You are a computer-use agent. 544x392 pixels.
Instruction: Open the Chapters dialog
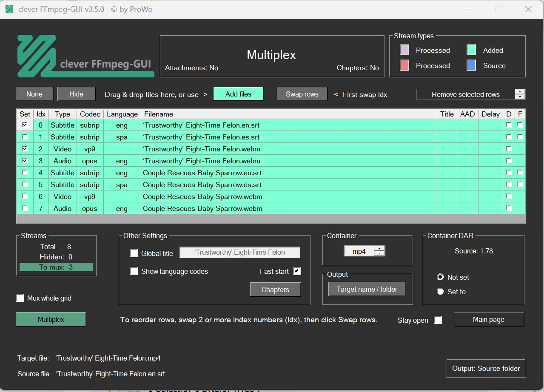275,290
